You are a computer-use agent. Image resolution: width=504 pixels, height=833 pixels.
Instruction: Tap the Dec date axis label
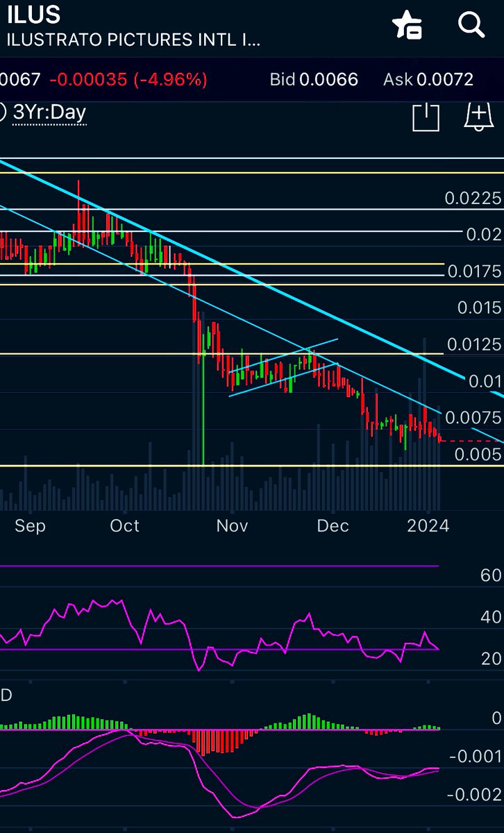pyautogui.click(x=333, y=526)
